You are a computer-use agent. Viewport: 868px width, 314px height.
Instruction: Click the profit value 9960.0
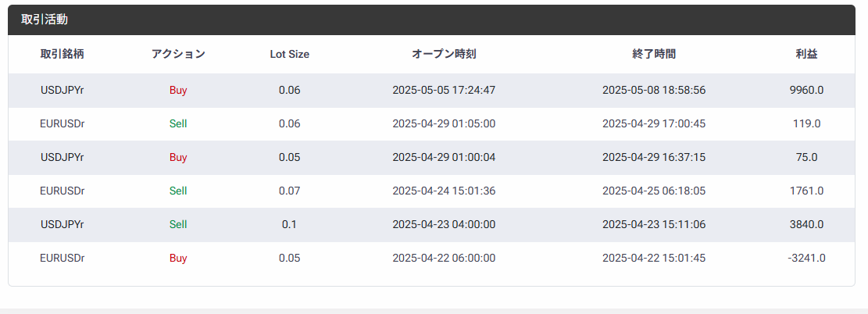coord(806,91)
